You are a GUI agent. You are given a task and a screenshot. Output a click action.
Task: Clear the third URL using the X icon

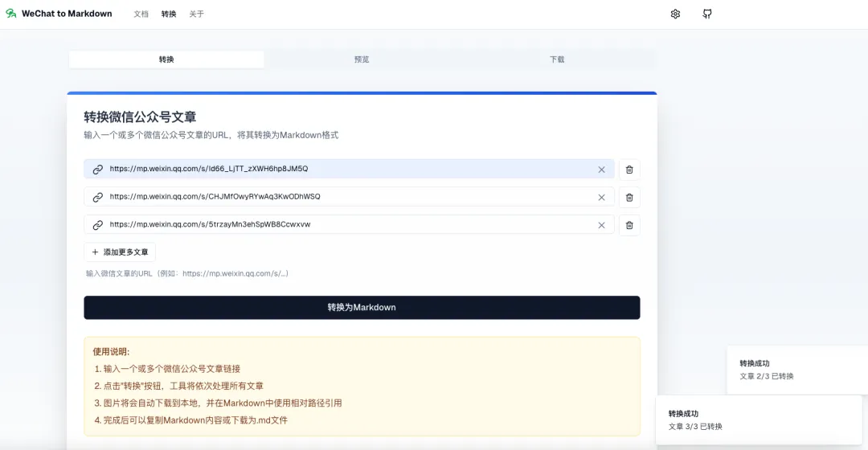tap(601, 225)
